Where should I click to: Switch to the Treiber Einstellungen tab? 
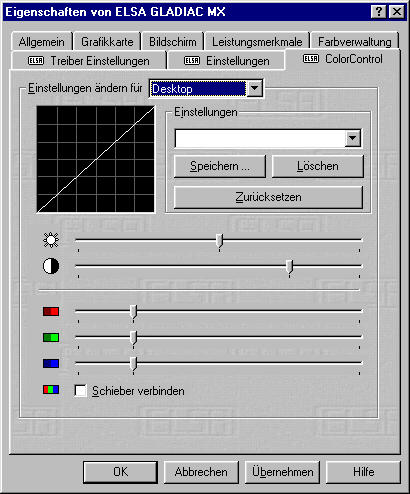point(89,61)
